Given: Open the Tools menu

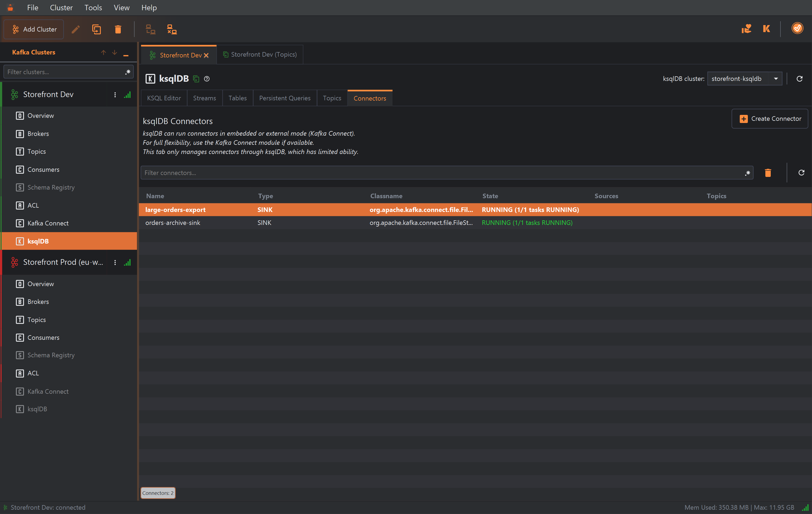Looking at the screenshot, I should point(93,8).
